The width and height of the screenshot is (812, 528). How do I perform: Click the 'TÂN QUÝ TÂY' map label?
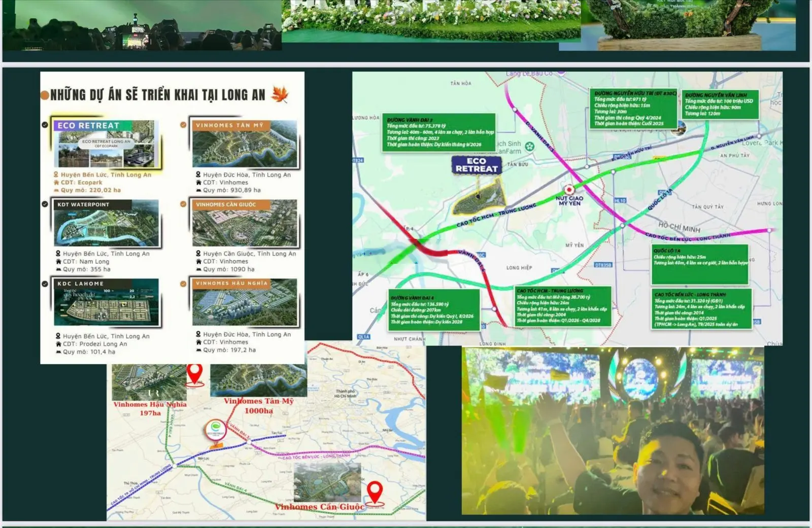(x=708, y=206)
